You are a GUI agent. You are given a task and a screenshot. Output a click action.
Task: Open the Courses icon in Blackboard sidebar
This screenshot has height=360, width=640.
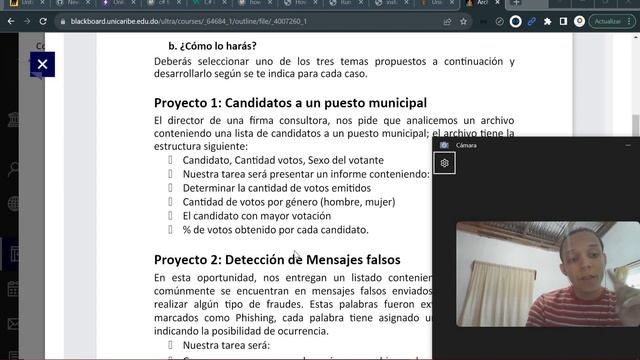14,254
